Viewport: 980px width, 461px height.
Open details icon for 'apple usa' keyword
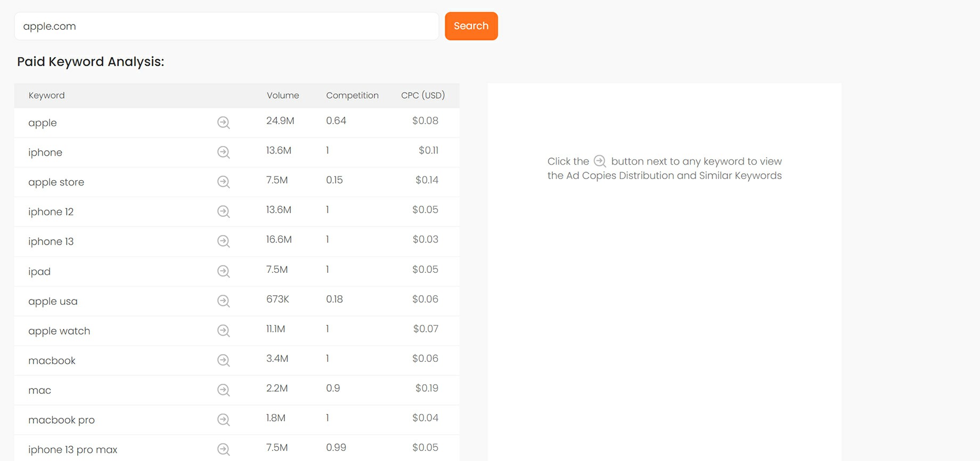click(x=224, y=301)
